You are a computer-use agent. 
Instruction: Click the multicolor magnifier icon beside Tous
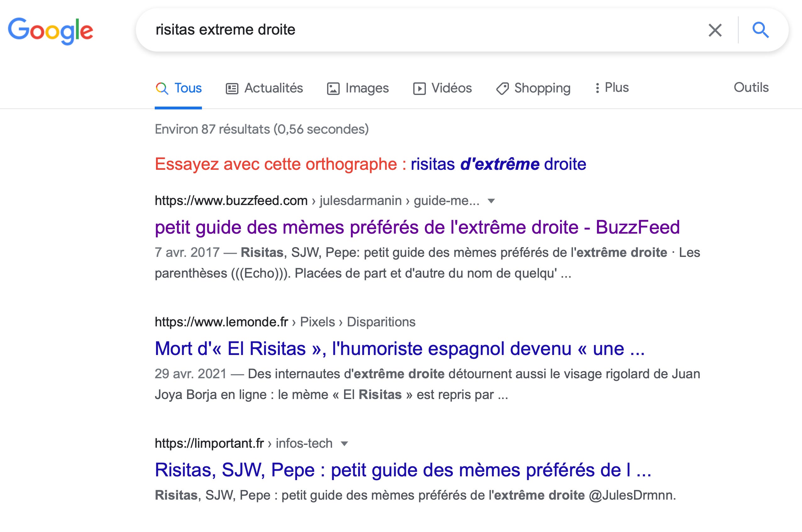[162, 89]
